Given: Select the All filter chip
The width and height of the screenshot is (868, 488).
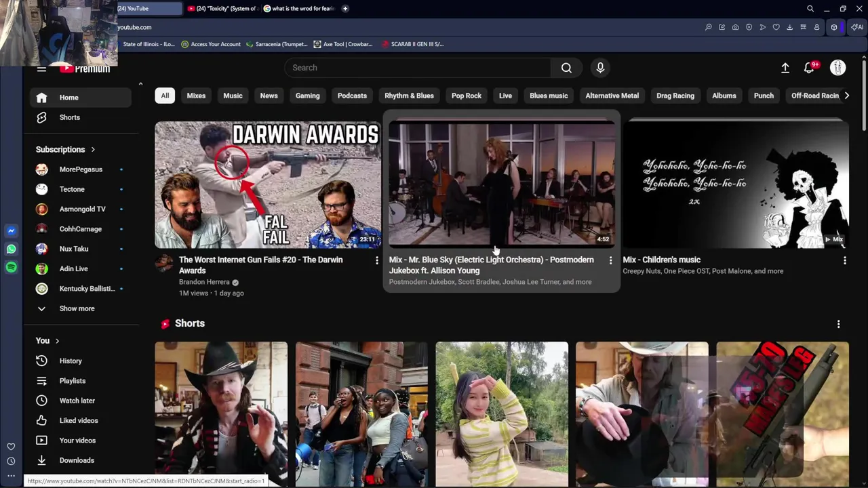Looking at the screenshot, I should tap(165, 96).
